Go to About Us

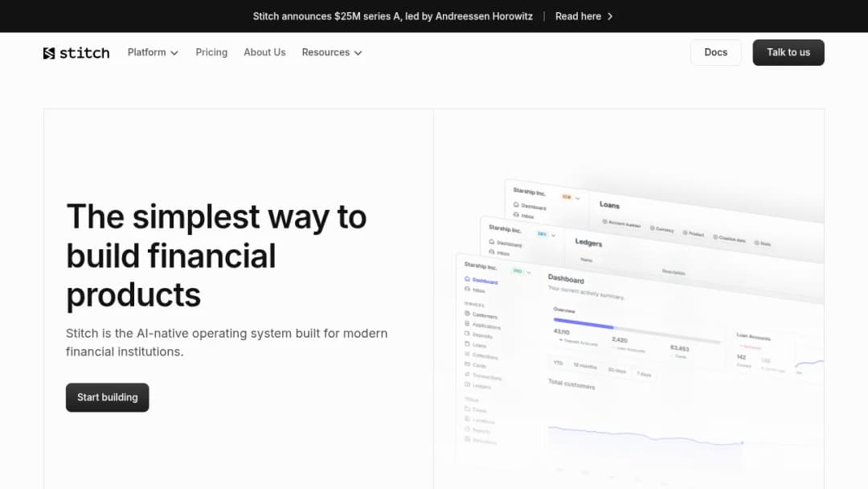(x=264, y=52)
